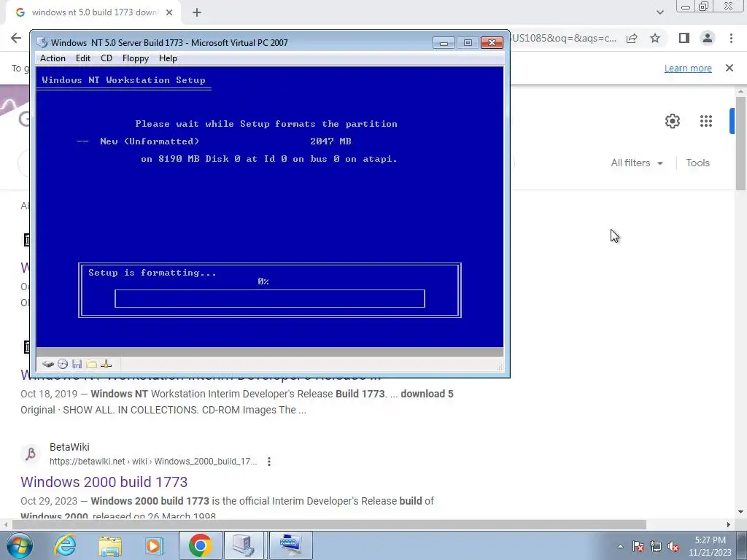
Task: Open the CD menu in Virtual PC
Action: point(107,58)
